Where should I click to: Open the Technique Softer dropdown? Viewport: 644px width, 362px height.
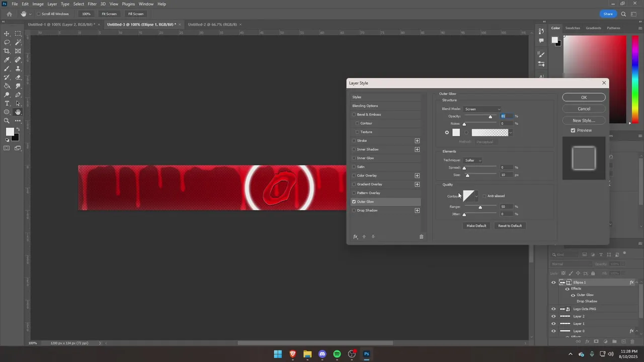coord(472,160)
